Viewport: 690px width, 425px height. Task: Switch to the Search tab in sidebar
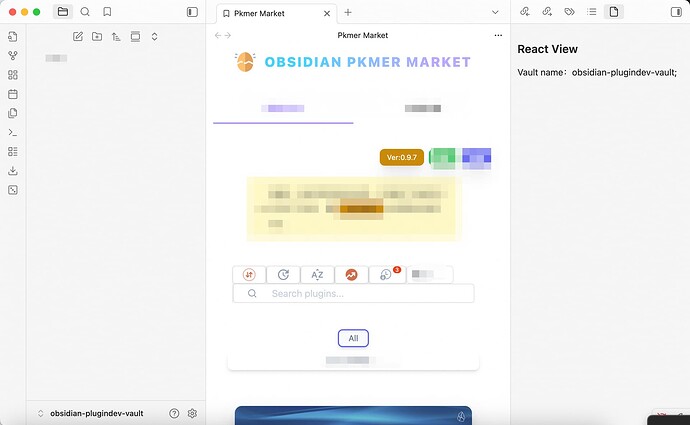pyautogui.click(x=85, y=12)
